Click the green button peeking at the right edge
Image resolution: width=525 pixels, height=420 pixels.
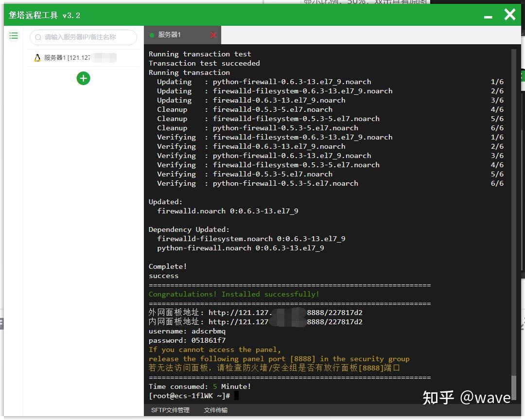pyautogui.click(x=523, y=76)
